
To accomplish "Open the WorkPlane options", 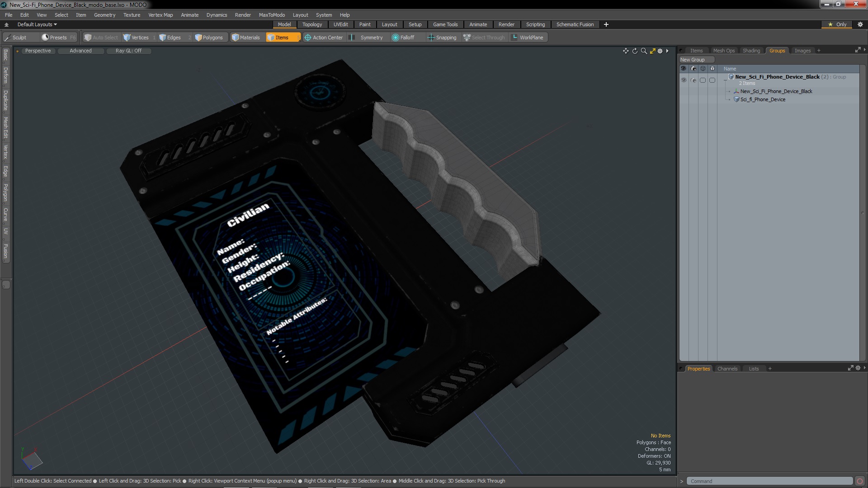I will 528,38.
